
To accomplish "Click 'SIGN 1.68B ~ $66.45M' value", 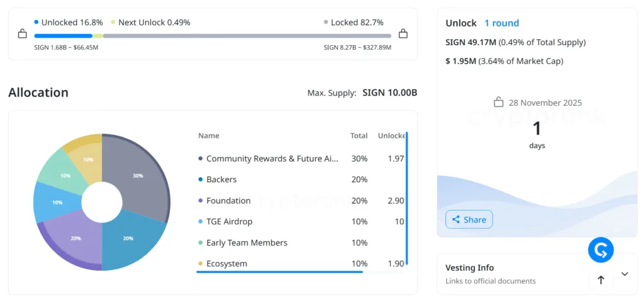I will tap(66, 48).
